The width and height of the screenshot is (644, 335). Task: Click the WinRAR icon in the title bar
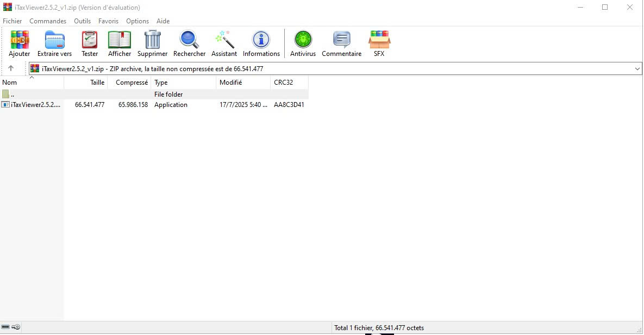[8, 7]
